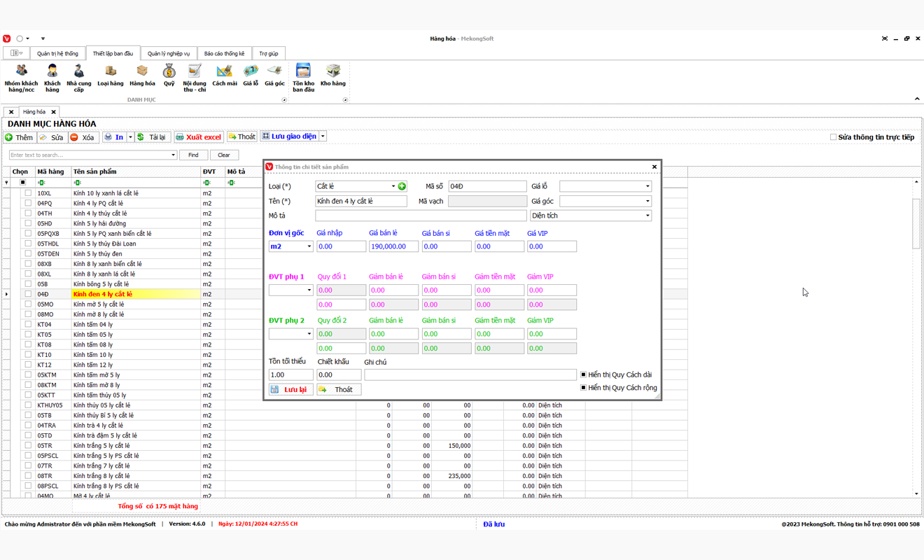Screen dimensions: 924x560
Task: Click the Giá bán lẻ 190,000.00 field
Action: [x=393, y=246]
